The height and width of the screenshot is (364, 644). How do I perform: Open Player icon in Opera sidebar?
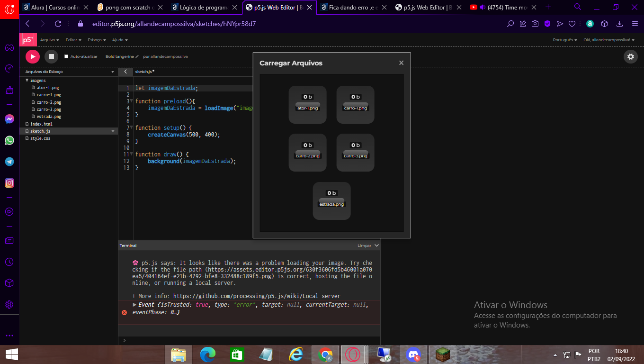9,212
